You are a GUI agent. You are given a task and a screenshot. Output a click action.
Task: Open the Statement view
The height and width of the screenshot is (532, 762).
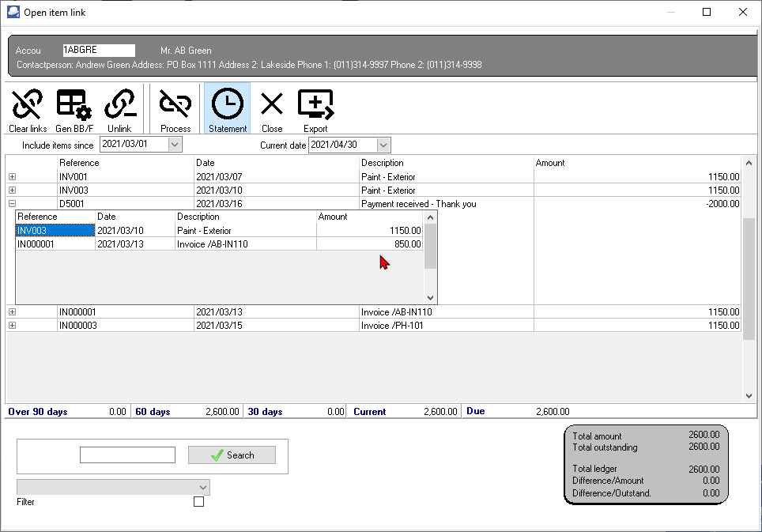[x=228, y=108]
